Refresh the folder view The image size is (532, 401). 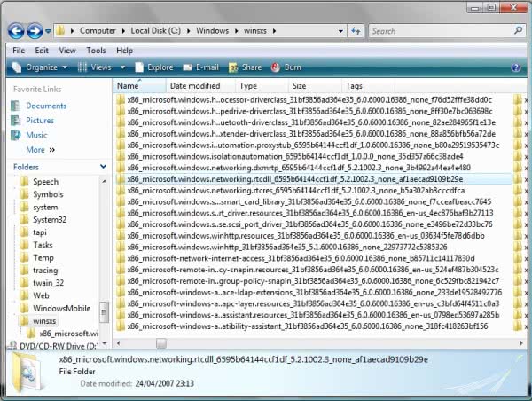[x=356, y=31]
